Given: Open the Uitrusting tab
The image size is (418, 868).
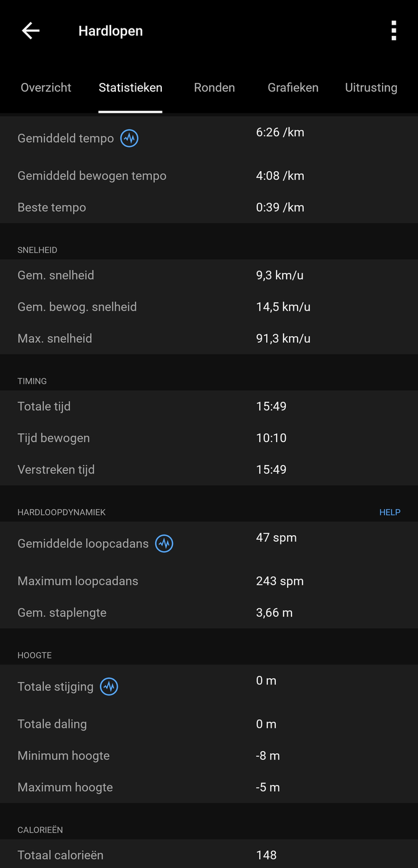Looking at the screenshot, I should [x=371, y=87].
